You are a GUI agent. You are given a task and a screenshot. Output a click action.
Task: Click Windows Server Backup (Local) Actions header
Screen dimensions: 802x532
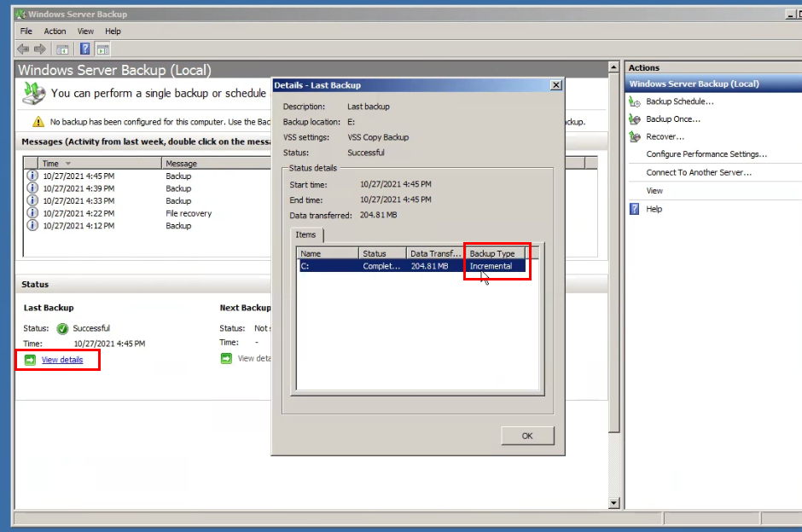(714, 84)
